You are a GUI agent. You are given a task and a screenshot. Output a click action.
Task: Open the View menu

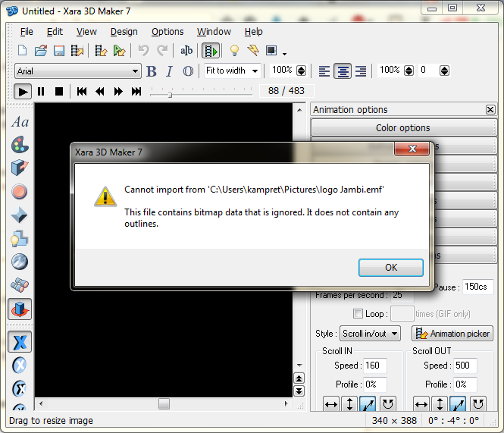(x=86, y=32)
